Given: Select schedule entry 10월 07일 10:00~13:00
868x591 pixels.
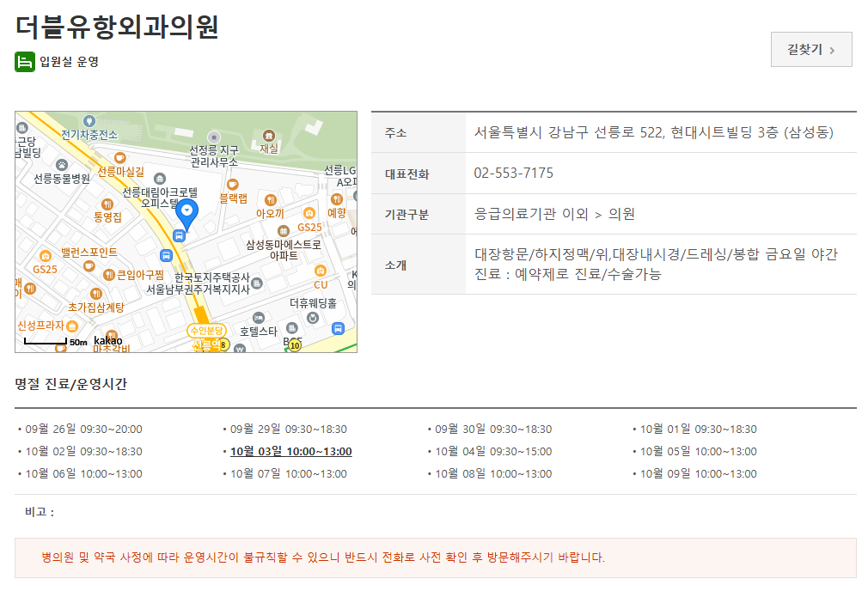Looking at the screenshot, I should click(x=288, y=473).
